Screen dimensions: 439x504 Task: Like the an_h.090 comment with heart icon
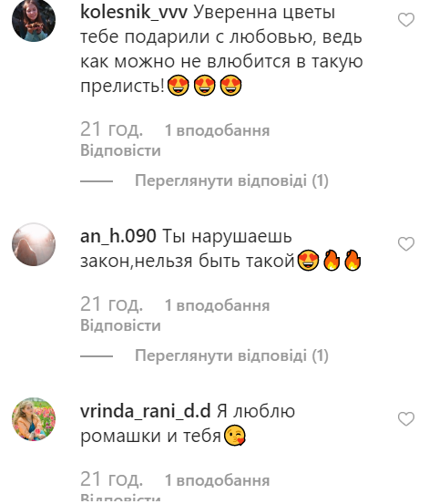406,244
